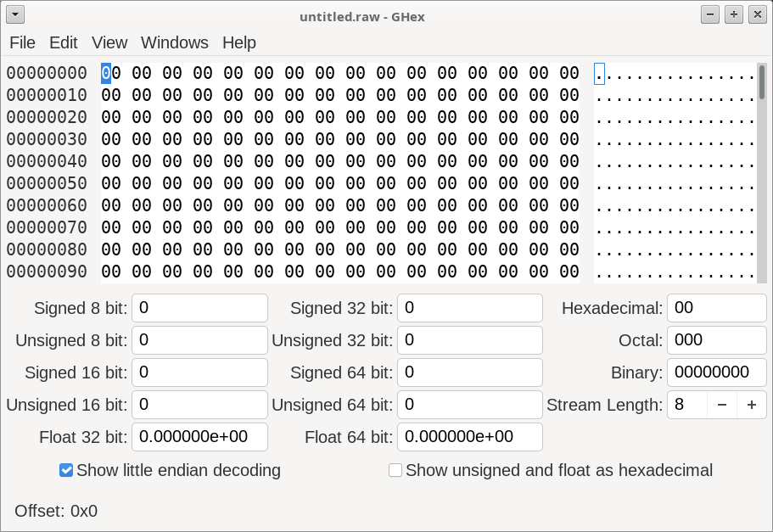The height and width of the screenshot is (532, 773).
Task: Click the Octal value field
Action: 717,340
